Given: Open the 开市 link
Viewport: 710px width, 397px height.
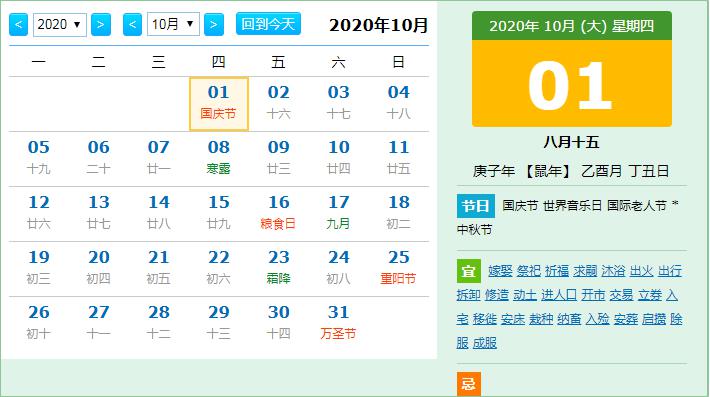Looking at the screenshot, I should pyautogui.click(x=593, y=295).
